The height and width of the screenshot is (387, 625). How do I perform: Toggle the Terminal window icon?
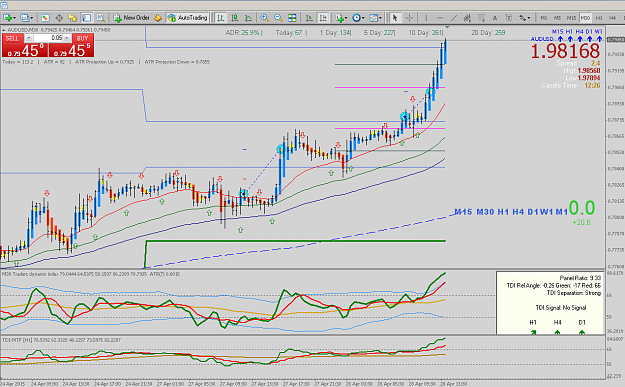coord(86,18)
